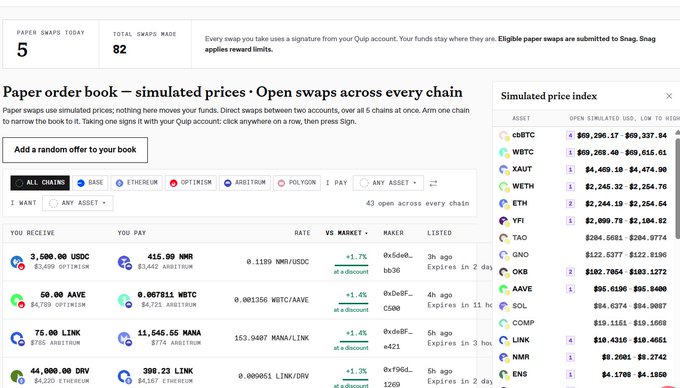Click the MANA token icon beside 11,545.55 MANA
This screenshot has width=680, height=388.
point(124,338)
